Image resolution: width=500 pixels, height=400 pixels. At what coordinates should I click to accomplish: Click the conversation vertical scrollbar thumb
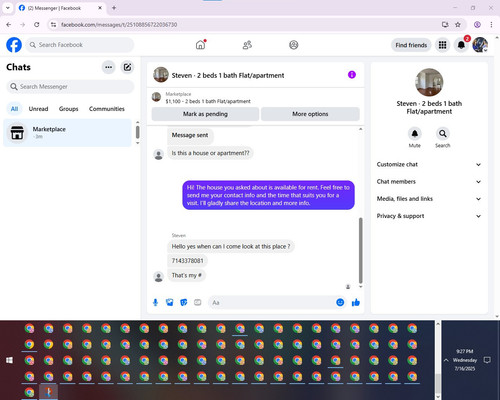(360, 250)
